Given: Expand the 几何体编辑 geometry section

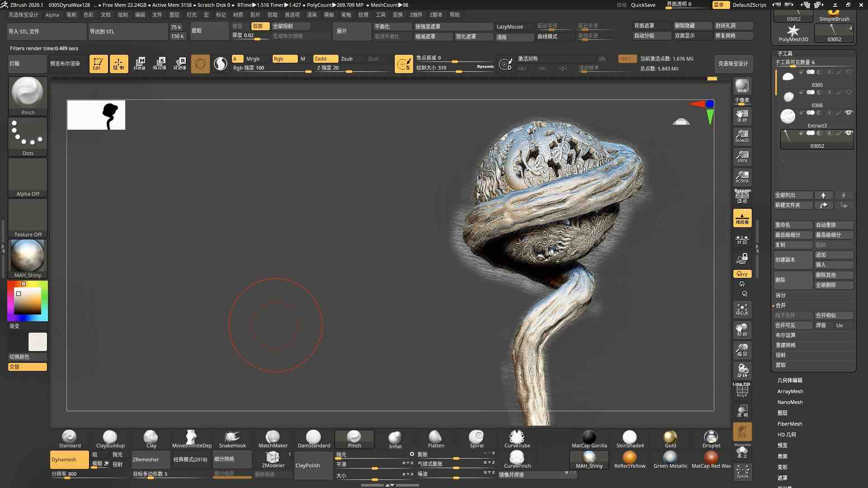Looking at the screenshot, I should click(791, 380).
